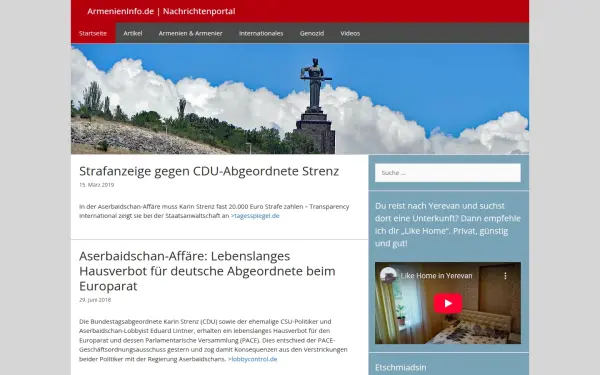This screenshot has width=600, height=375.
Task: Open the Artikel menu item
Action: coord(133,33)
